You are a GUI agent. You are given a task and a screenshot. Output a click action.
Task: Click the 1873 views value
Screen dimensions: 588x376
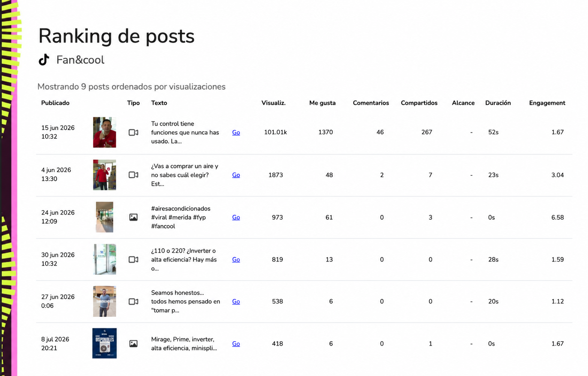[276, 175]
